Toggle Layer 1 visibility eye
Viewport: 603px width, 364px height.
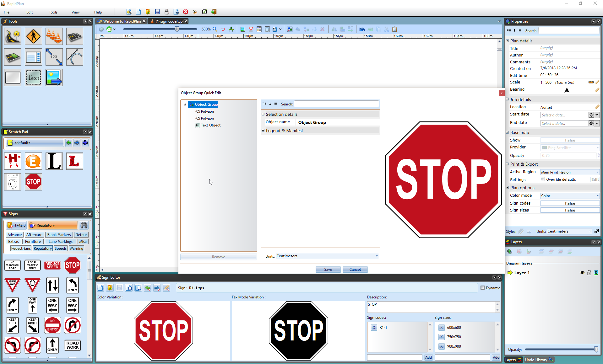(582, 273)
